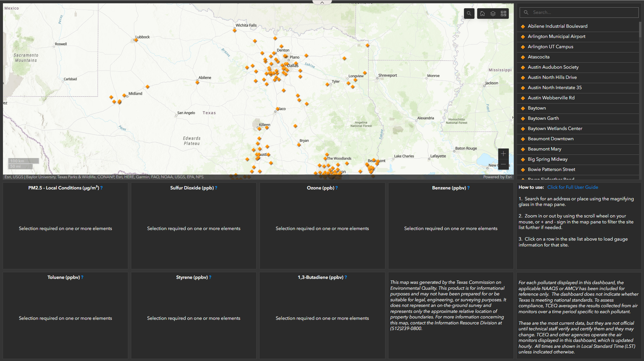Viewport: 644px width, 361px height.
Task: Open Styrene help question mark
Action: click(x=210, y=277)
